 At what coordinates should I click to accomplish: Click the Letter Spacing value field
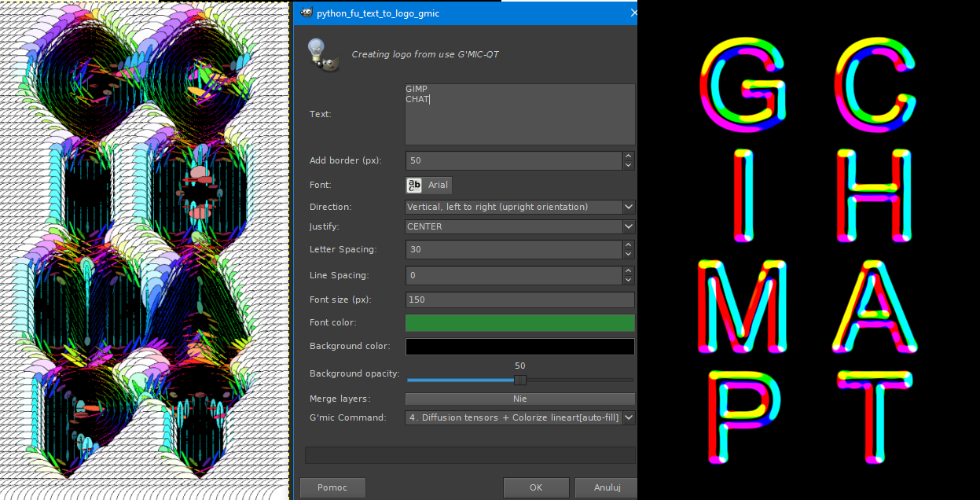513,249
